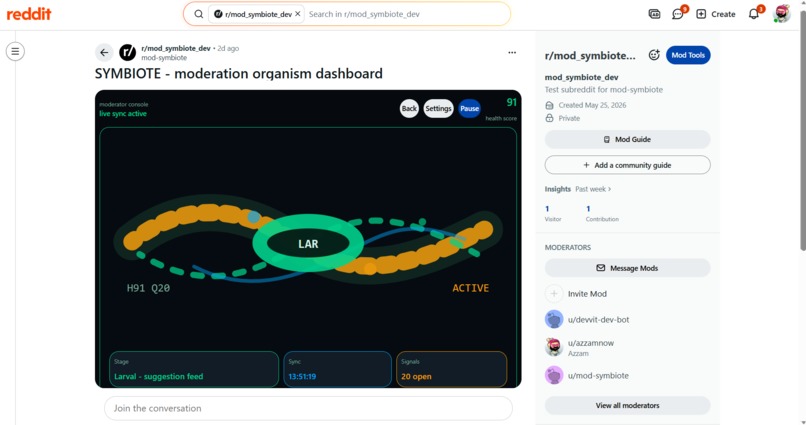Go to the Reddit home logo
This screenshot has width=806, height=425.
(x=29, y=14)
